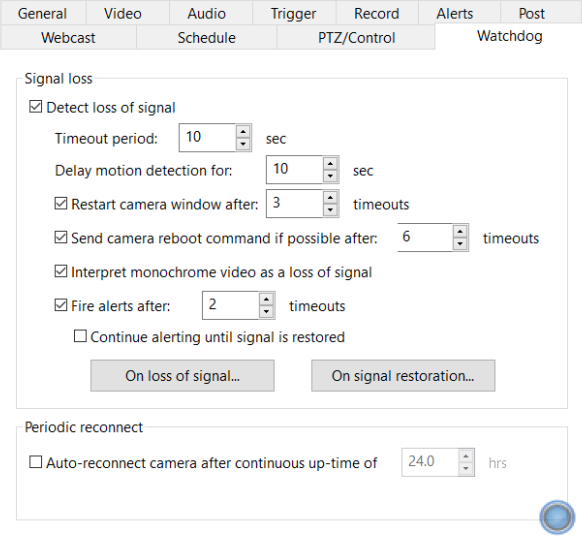The image size is (582, 541).
Task: Enable Continue alerting until signal is restored
Action: point(80,336)
